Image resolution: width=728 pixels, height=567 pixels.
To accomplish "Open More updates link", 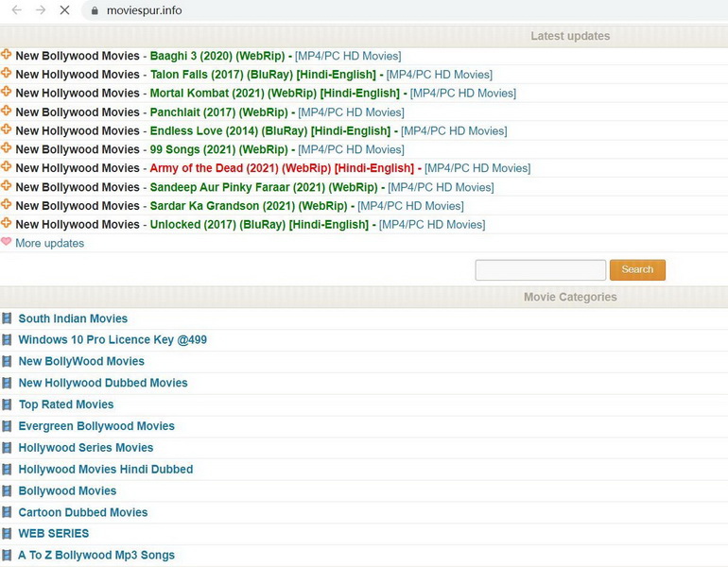I will [49, 244].
